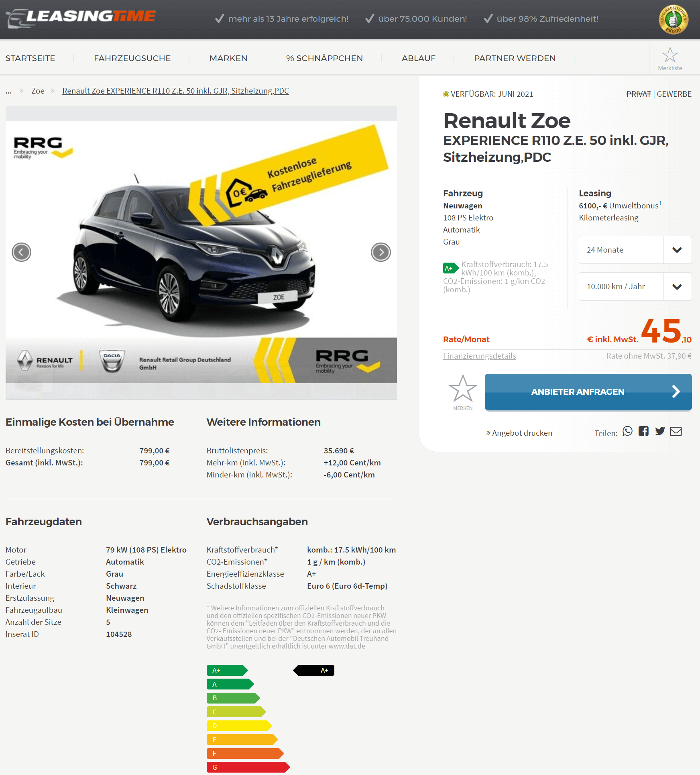Click Renault Zoe EXPERIENCE breadcrumb link
This screenshot has height=775, width=700.
click(175, 91)
